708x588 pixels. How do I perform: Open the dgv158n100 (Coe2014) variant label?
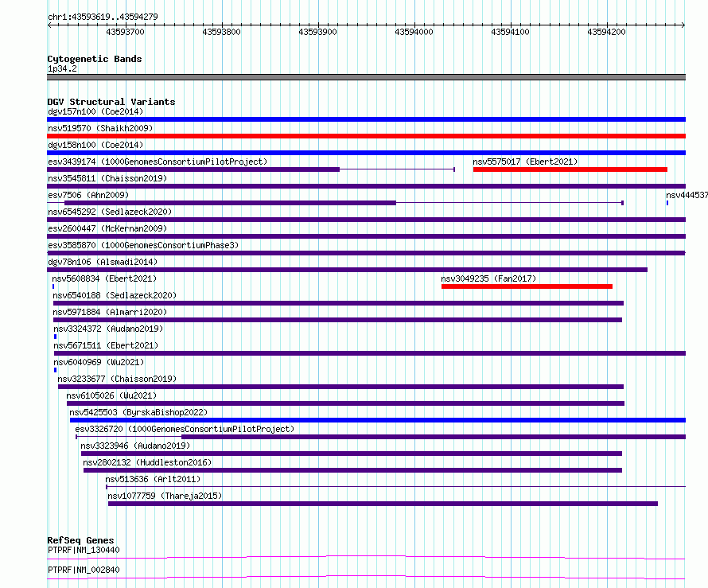click(x=95, y=145)
